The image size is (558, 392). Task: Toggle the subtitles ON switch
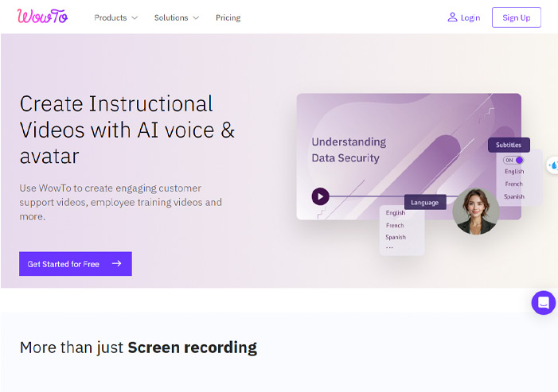[x=513, y=161]
